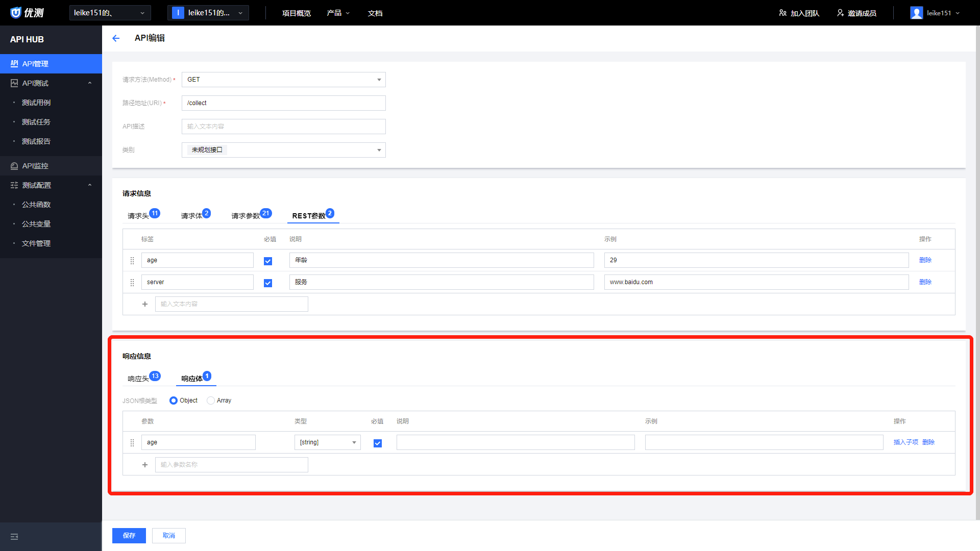Click the API管理 sidebar icon

point(14,63)
